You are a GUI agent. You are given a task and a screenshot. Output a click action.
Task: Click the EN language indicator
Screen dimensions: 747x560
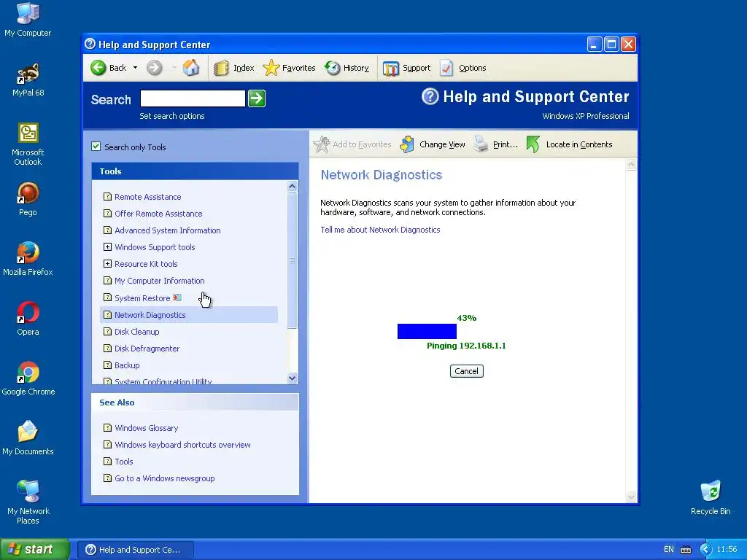(669, 550)
